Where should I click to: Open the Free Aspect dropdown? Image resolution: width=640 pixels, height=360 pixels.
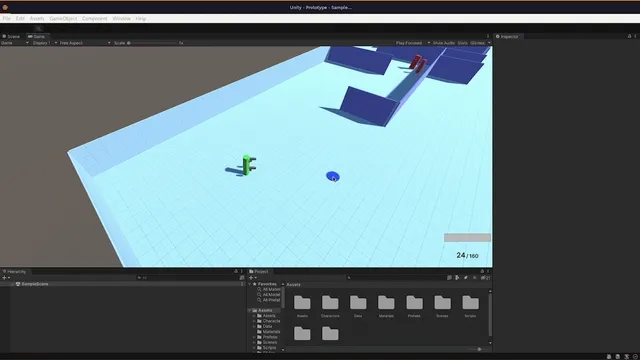[85, 43]
